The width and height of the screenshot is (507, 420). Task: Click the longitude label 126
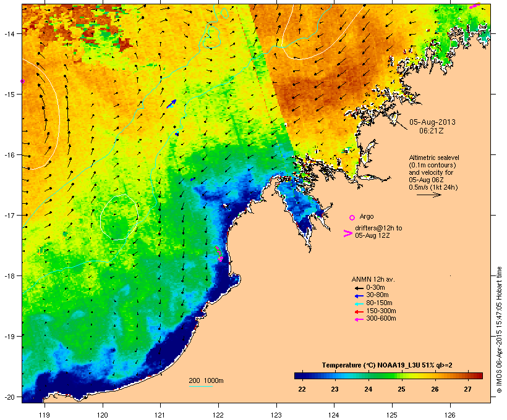[449, 415]
